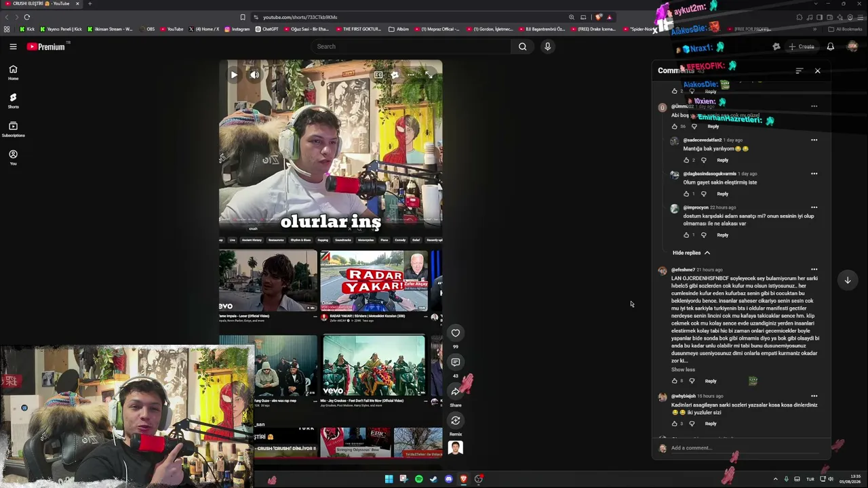
Task: Open Steam from the taskbar
Action: 433,479
